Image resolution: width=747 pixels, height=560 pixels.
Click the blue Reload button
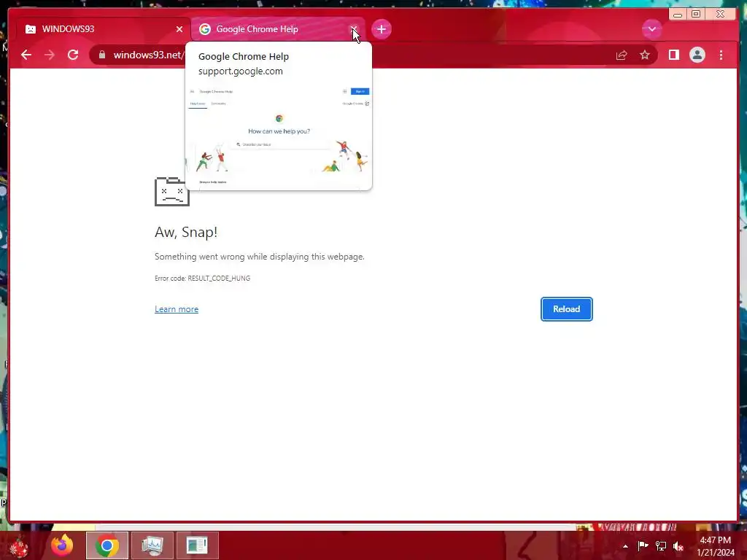(566, 309)
